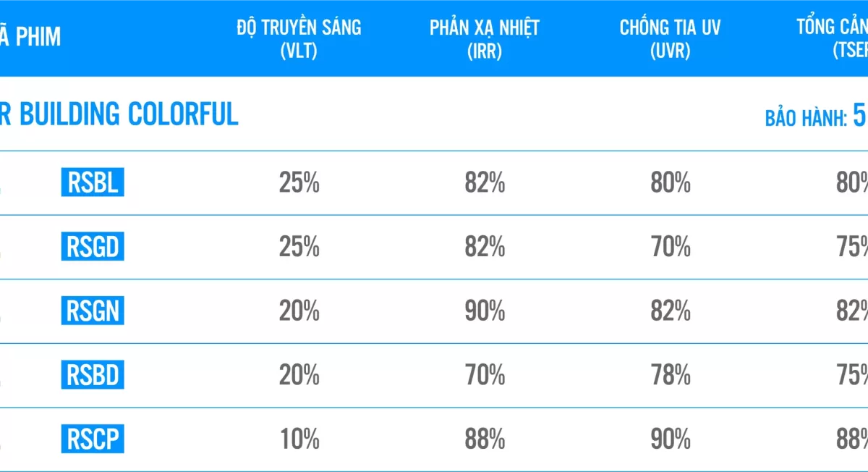The height and width of the screenshot is (472, 868).
Task: Click the CHỐNG TIA UV (UVR) column header
Action: point(670,38)
